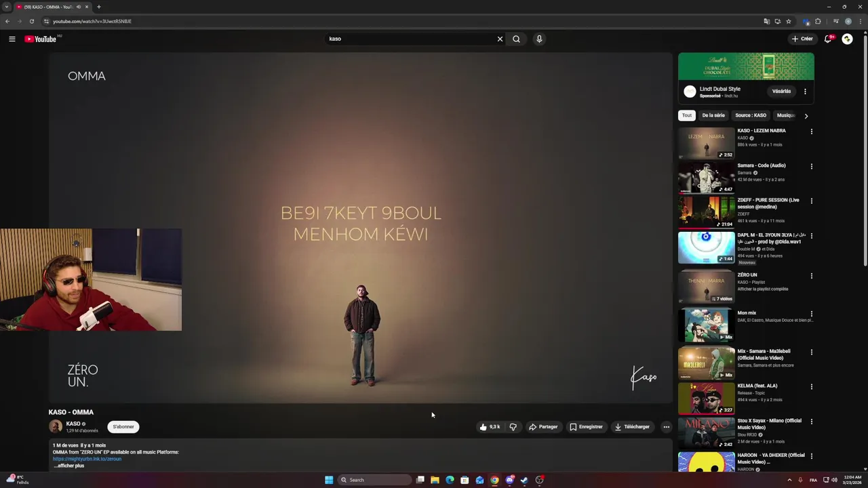Subscribe with the S'abonner button
The image size is (868, 488).
(x=123, y=427)
